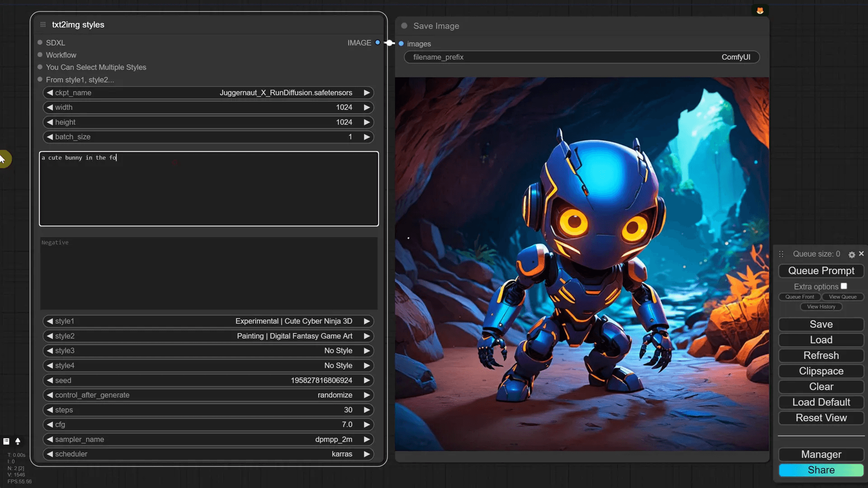Click the fox icon at top right
This screenshot has width=868, height=488.
[760, 10]
